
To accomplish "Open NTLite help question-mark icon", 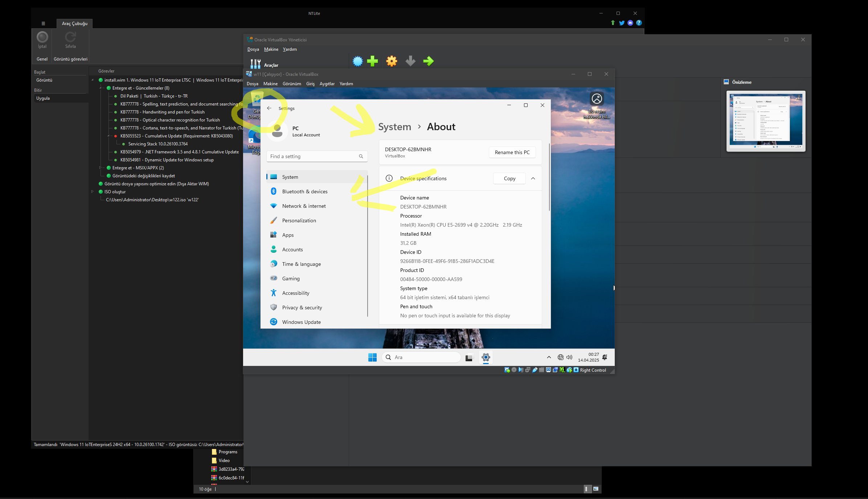I will [639, 23].
